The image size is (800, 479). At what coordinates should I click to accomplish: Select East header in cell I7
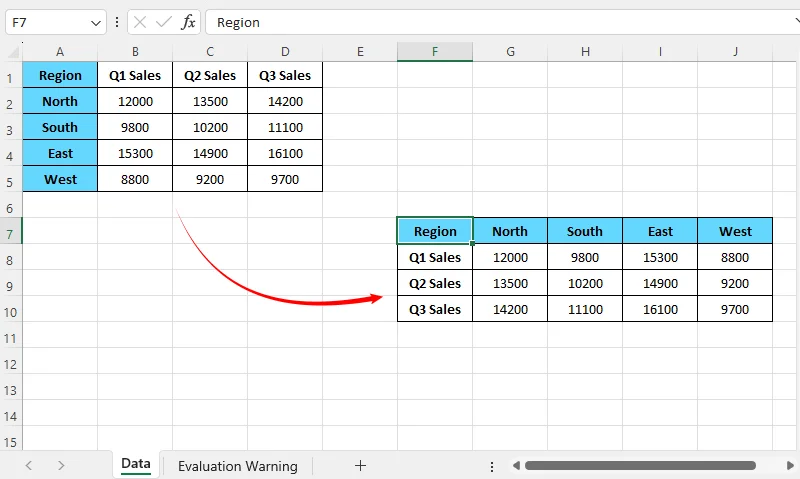[660, 231]
